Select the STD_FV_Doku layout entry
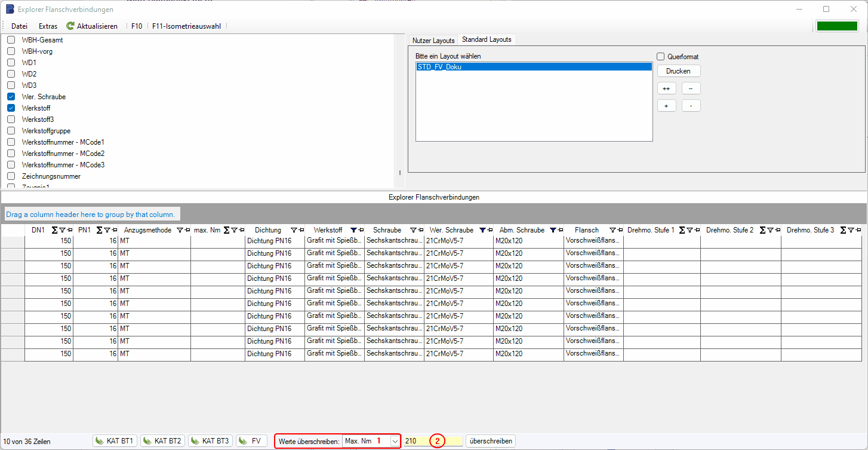Viewport: 868px width, 450px height. click(534, 67)
